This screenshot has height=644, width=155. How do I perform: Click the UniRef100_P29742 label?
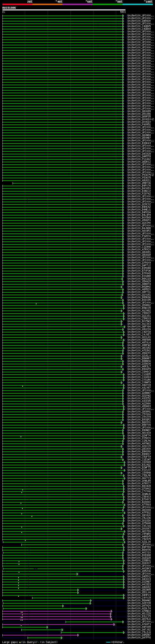point(139,194)
